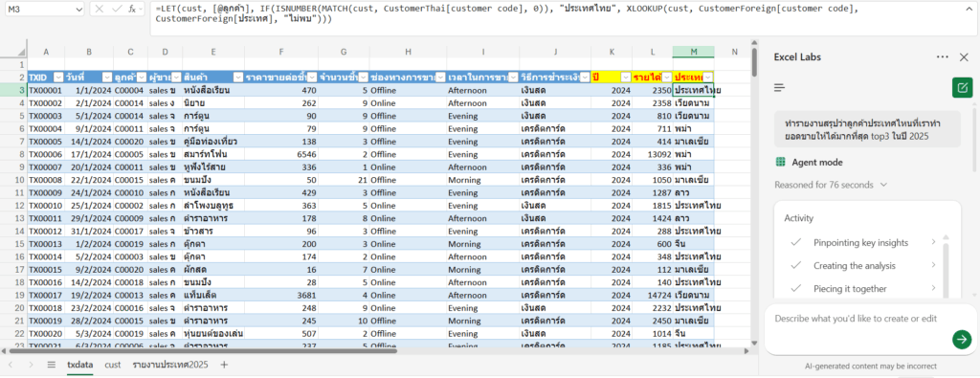Select column F header

click(x=280, y=52)
